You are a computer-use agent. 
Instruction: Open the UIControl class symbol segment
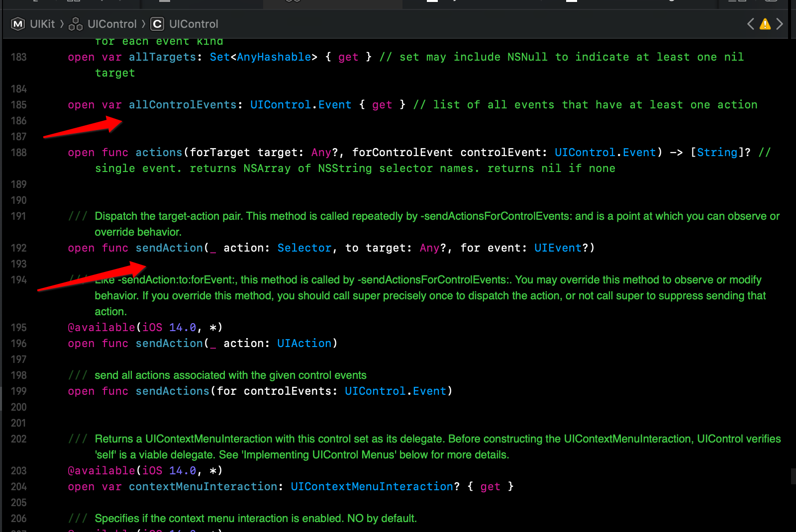194,24
